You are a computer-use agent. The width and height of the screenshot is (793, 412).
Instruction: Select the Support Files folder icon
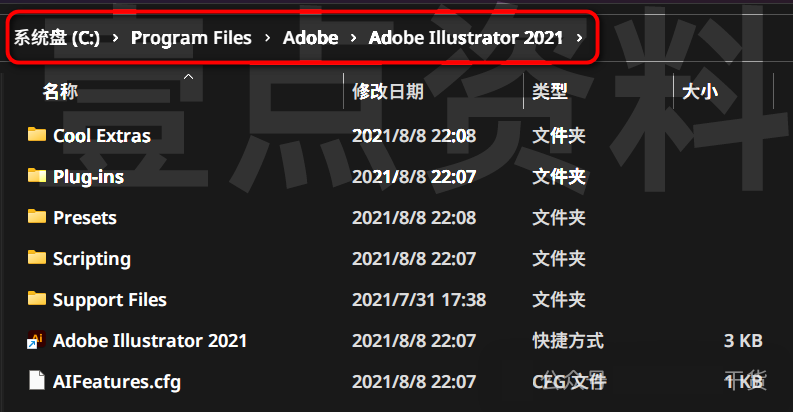click(36, 298)
